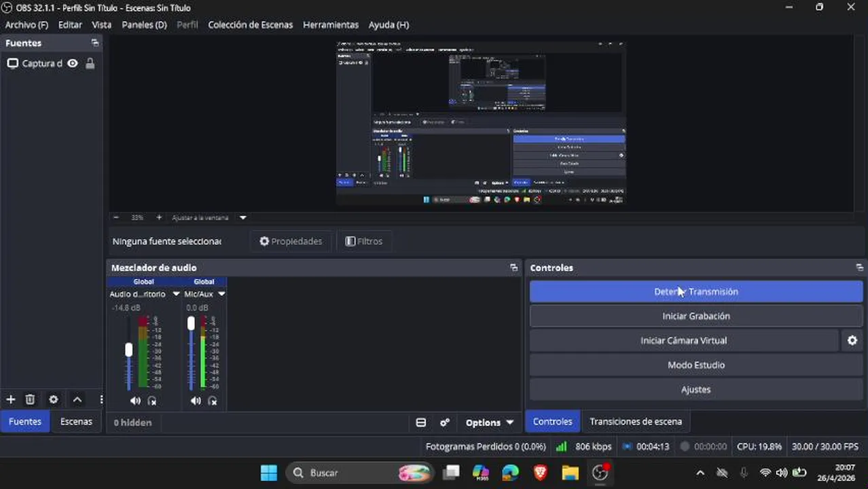The width and height of the screenshot is (868, 489).
Task: Show hidden system tray icons chevron
Action: tap(700, 473)
